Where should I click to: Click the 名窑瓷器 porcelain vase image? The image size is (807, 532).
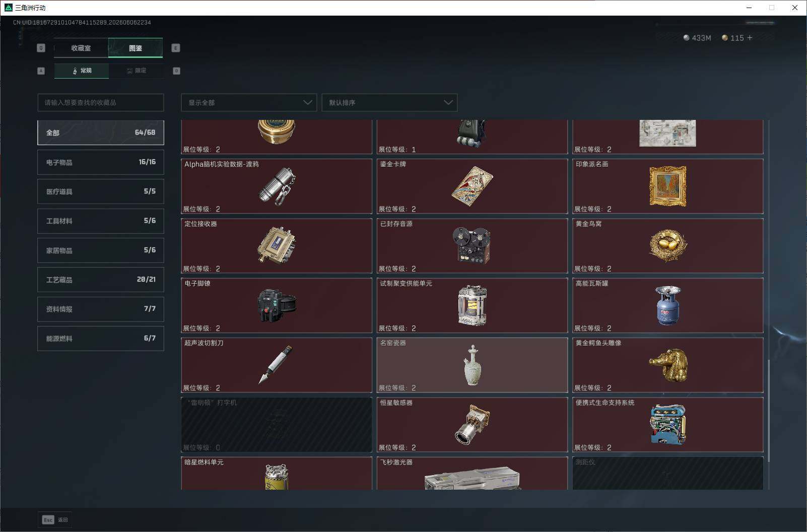472,365
